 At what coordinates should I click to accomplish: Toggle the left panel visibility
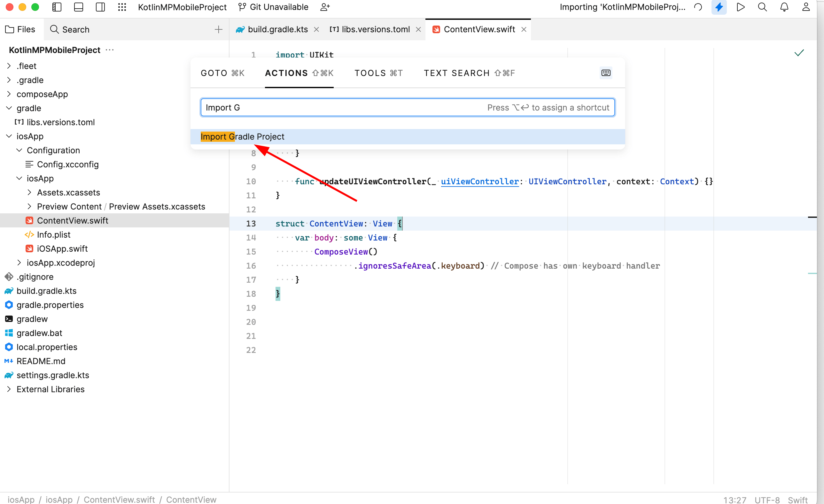click(x=57, y=7)
